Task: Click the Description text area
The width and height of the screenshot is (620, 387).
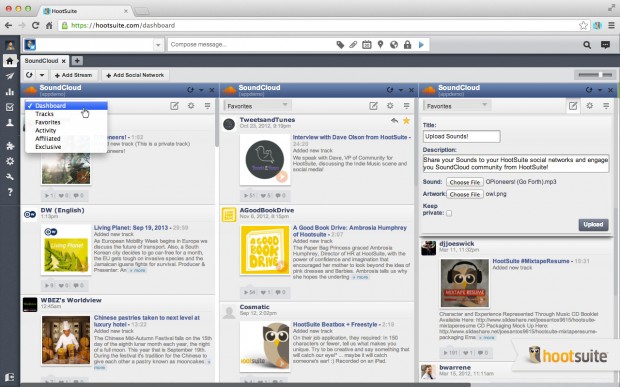Action: [x=516, y=163]
